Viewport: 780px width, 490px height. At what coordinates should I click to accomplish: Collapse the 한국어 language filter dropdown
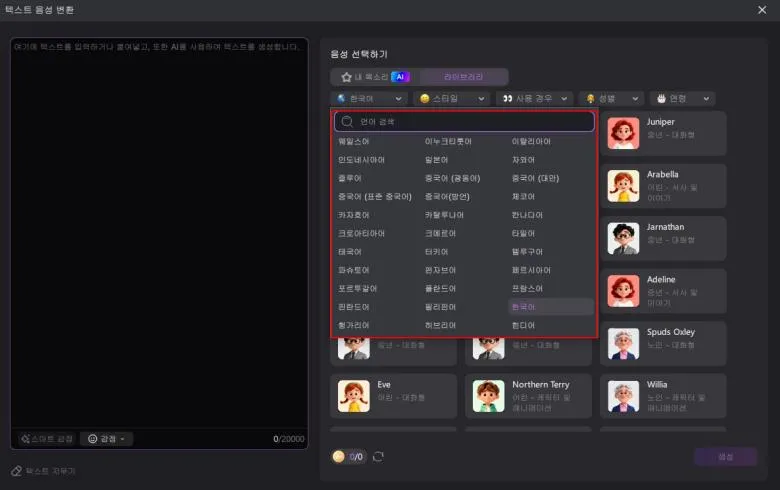point(369,98)
